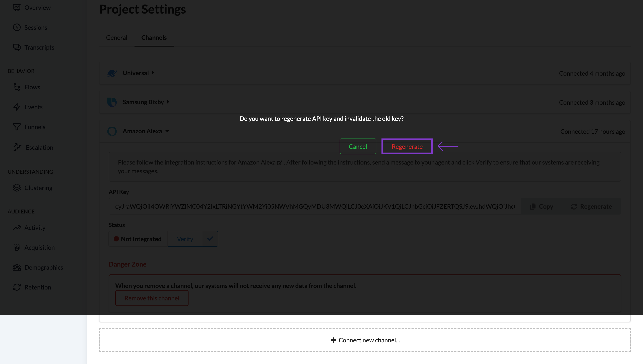643x364 pixels.
Task: Click the regenerate API key question text
Action: [321, 118]
